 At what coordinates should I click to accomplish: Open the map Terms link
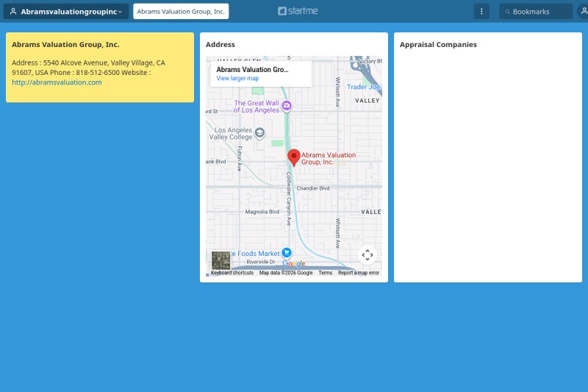pyautogui.click(x=325, y=273)
